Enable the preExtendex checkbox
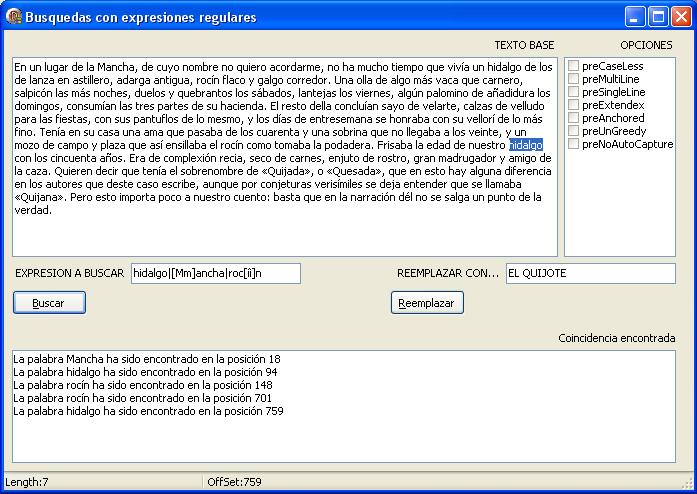Screen dimensions: 697x494 (574, 105)
